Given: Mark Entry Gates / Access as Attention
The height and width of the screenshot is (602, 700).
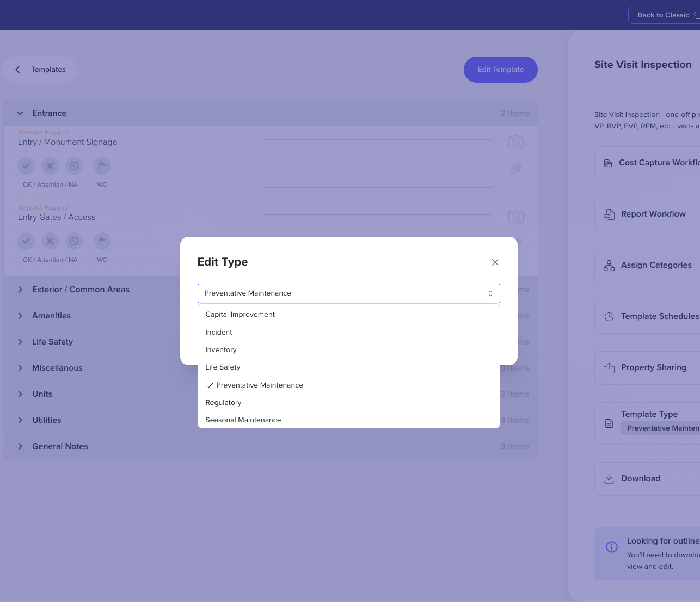Looking at the screenshot, I should [x=50, y=241].
